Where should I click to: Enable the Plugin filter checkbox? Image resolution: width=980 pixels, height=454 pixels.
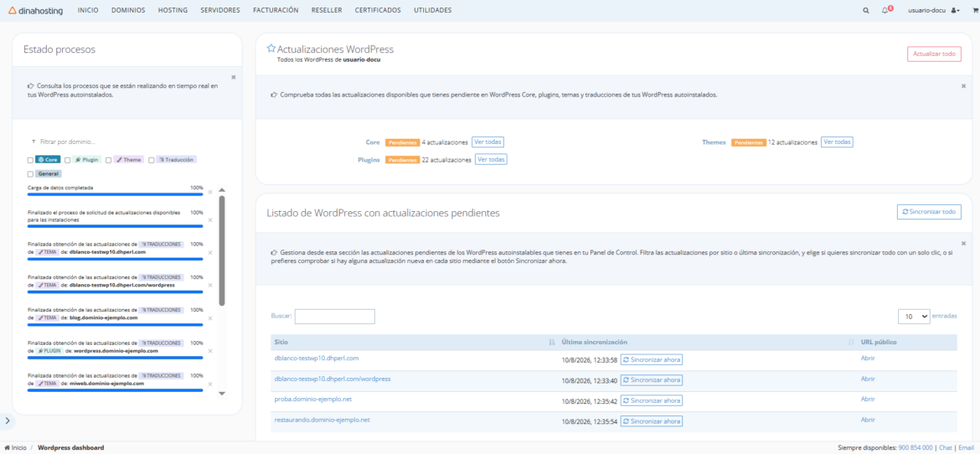pos(68,160)
